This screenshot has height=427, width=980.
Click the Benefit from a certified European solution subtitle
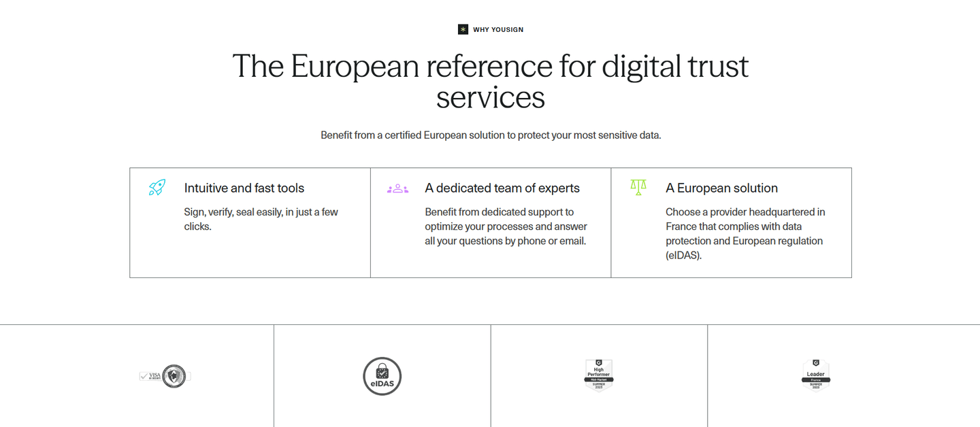click(x=491, y=135)
